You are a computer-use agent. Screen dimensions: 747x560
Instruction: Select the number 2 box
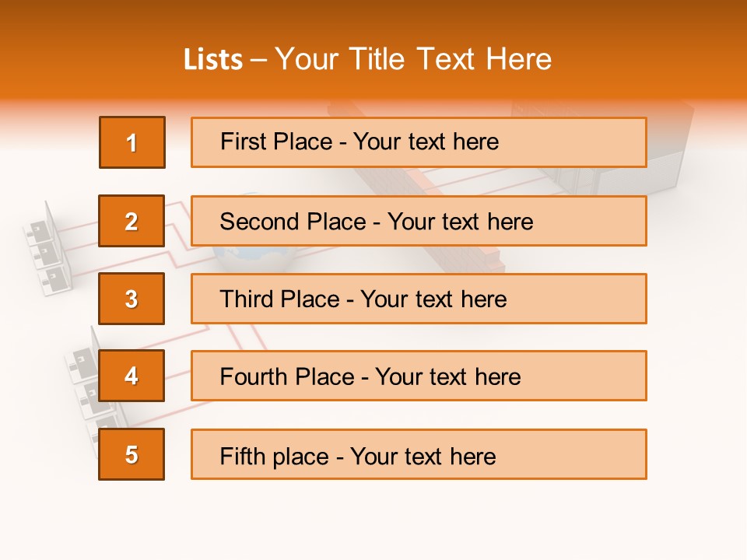click(x=132, y=221)
